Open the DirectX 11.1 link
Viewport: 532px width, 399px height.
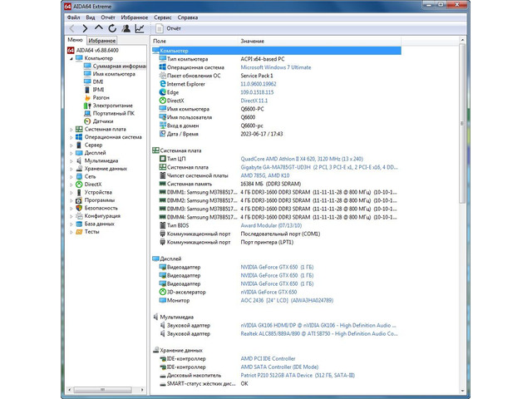tap(254, 101)
